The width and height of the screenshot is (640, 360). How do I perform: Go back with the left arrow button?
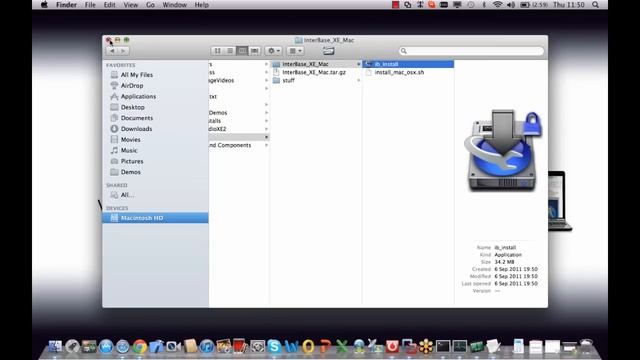(x=112, y=51)
